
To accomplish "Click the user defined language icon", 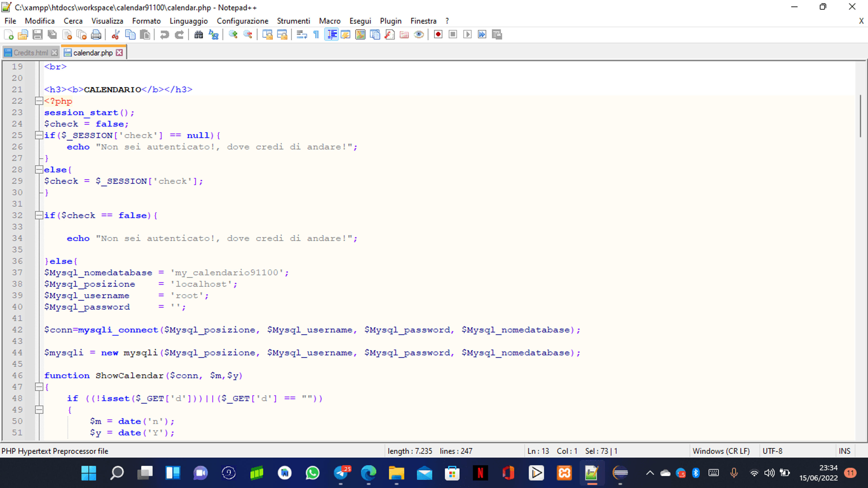I will (346, 34).
